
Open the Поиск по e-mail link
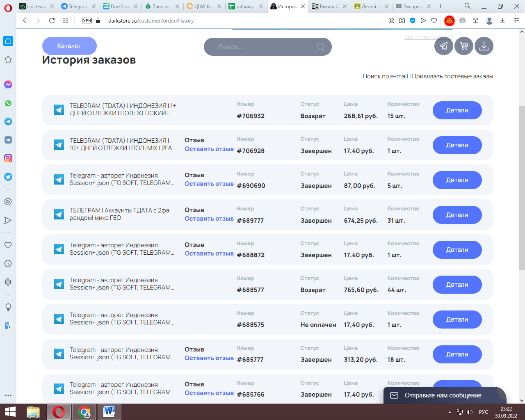click(x=385, y=76)
